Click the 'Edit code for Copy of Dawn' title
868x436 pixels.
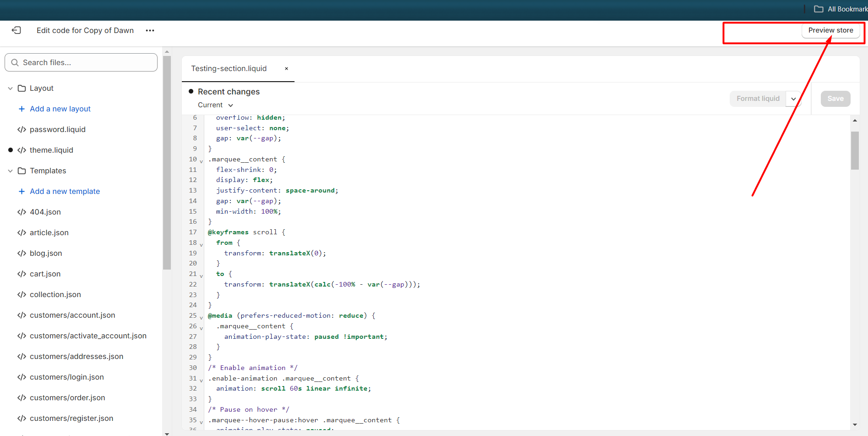pos(85,30)
